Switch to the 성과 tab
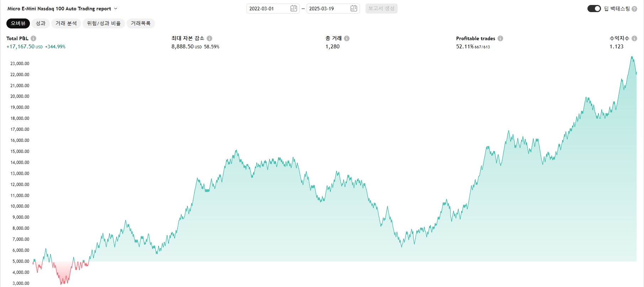The image size is (644, 287). pyautogui.click(x=41, y=23)
